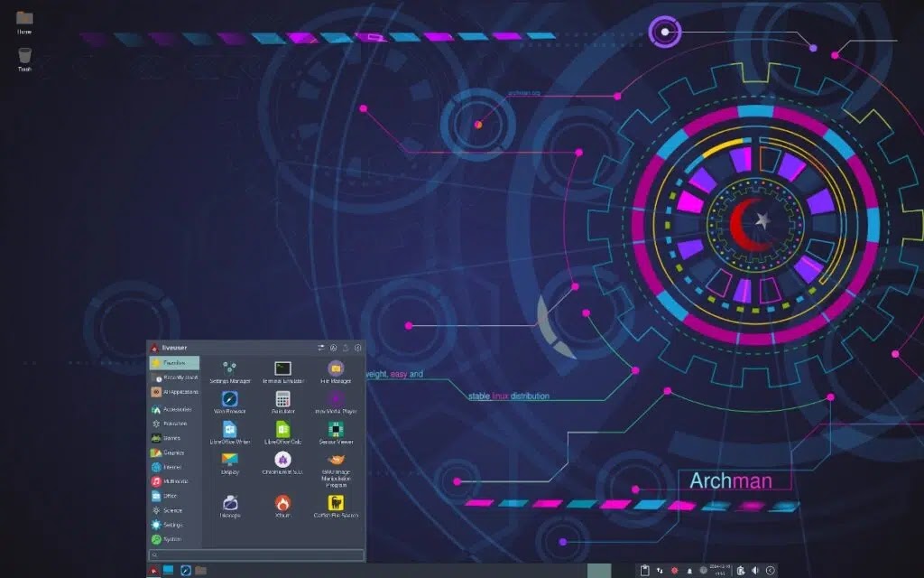Click the liveuser name in the menu header
Image resolution: width=924 pixels, height=578 pixels.
click(174, 348)
